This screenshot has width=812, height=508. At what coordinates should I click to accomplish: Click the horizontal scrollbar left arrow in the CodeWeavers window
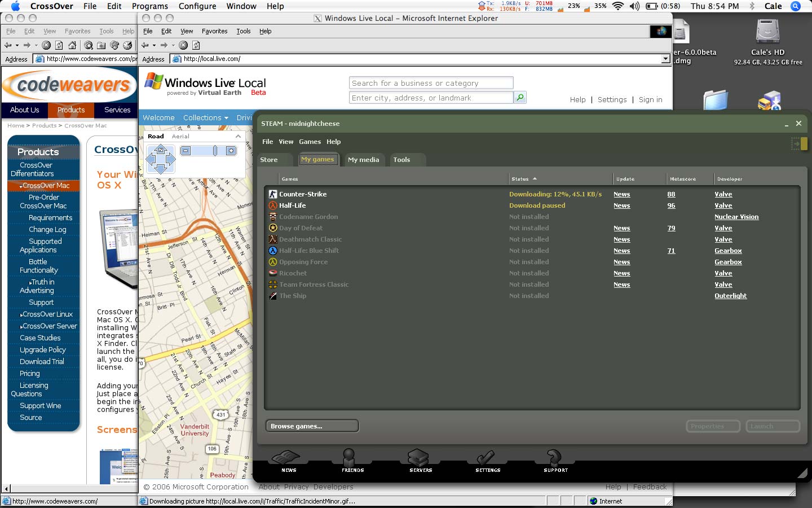tap(7, 489)
